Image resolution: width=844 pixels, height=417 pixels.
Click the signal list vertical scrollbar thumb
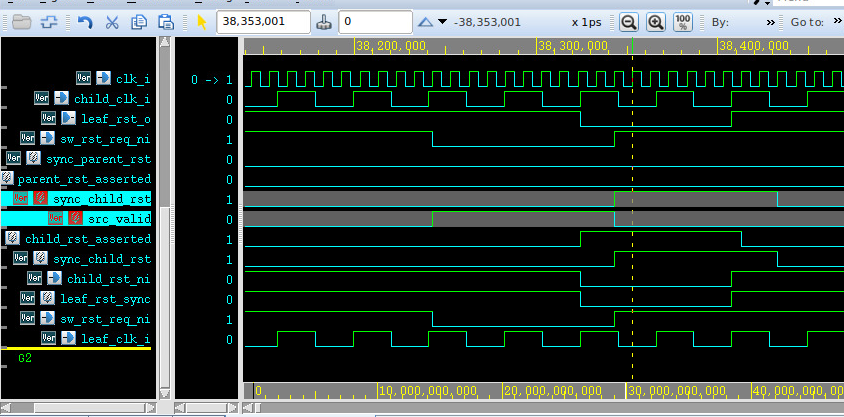[165, 299]
